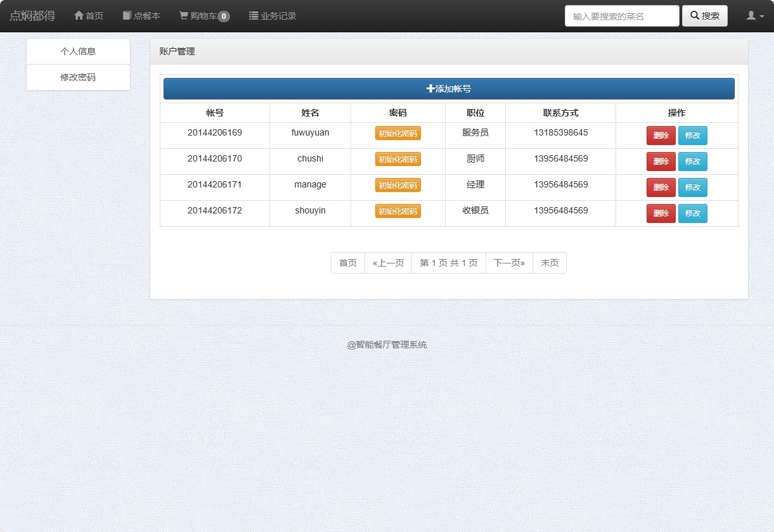The width and height of the screenshot is (774, 532).
Task: Click the dish search input field
Action: point(621,15)
